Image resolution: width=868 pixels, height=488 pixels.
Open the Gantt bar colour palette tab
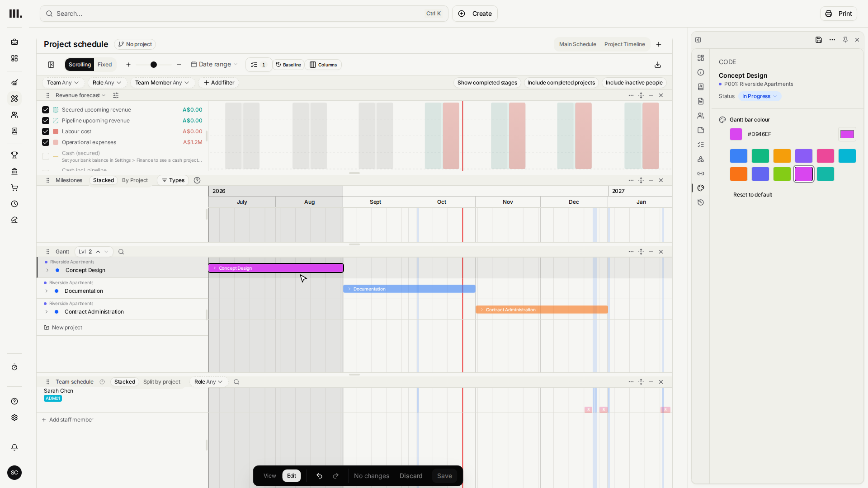point(701,188)
